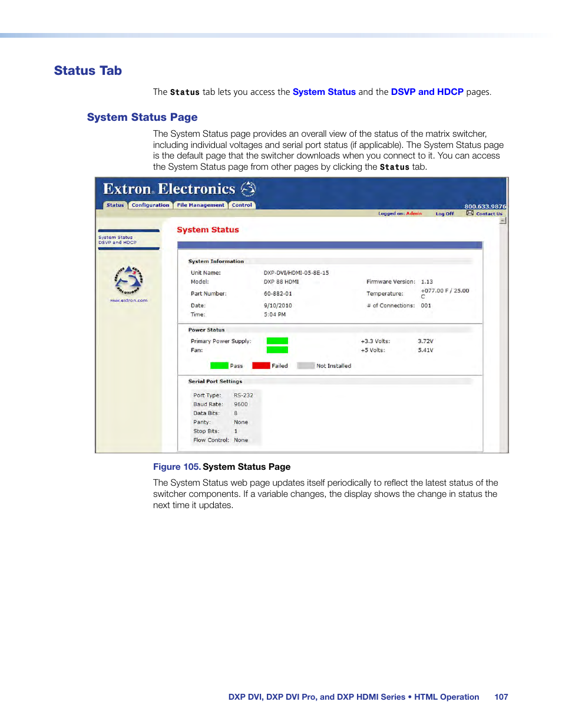Click the phone number 800.633.9876
The height and width of the screenshot is (728, 562).
[485, 206]
